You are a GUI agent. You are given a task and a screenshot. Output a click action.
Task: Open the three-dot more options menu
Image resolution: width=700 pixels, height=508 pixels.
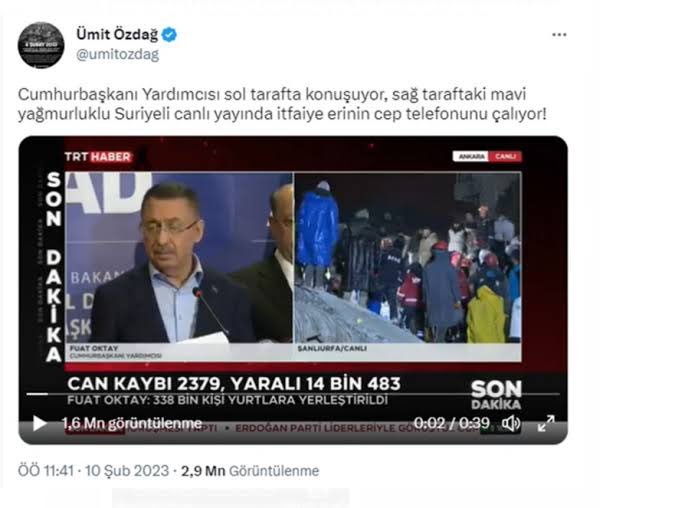[559, 35]
